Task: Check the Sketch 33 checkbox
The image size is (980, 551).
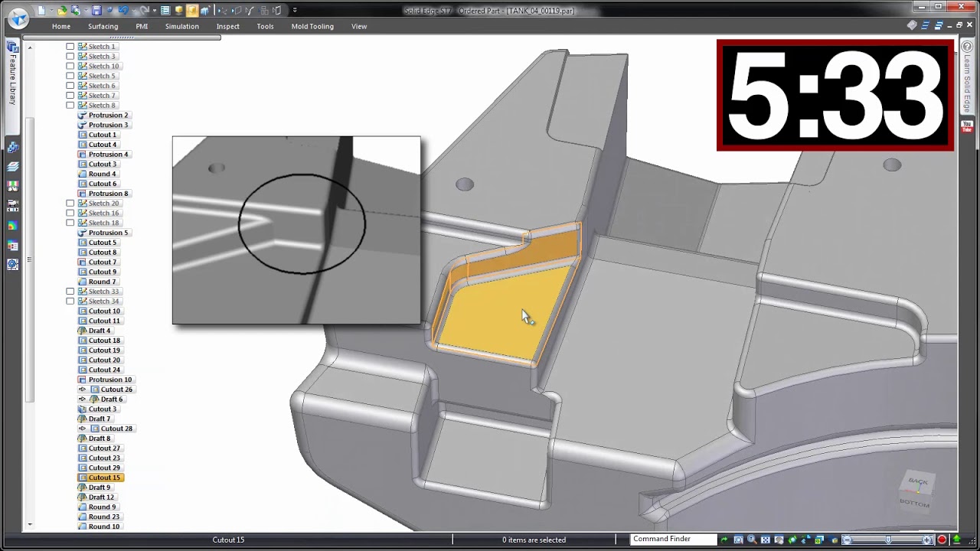Action: point(70,292)
